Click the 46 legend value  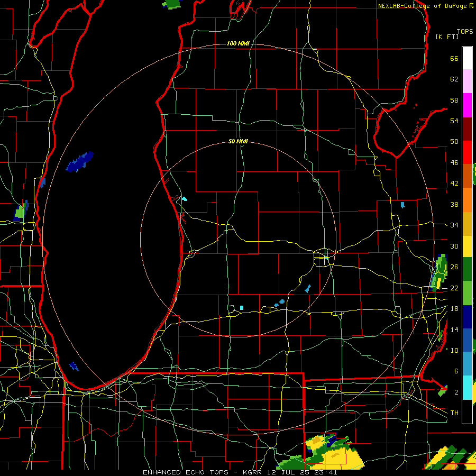tap(454, 163)
